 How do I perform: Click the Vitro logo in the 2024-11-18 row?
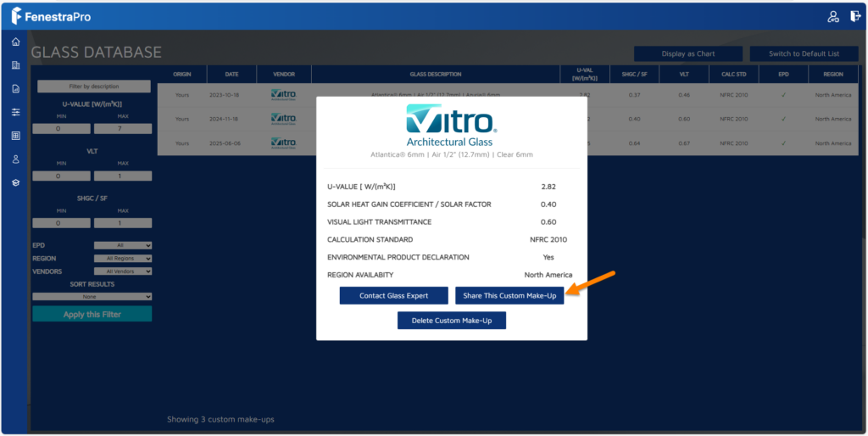(283, 119)
